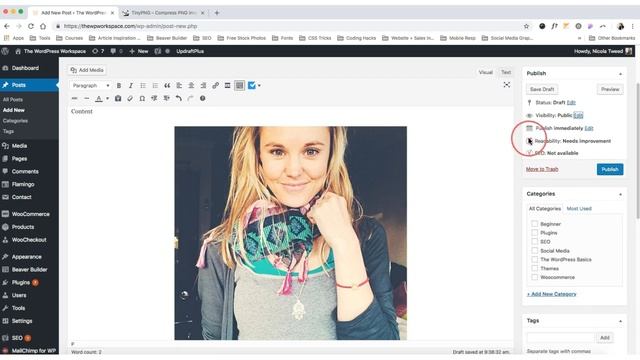
Task: Clear formatting eraser icon
Action: [130, 98]
